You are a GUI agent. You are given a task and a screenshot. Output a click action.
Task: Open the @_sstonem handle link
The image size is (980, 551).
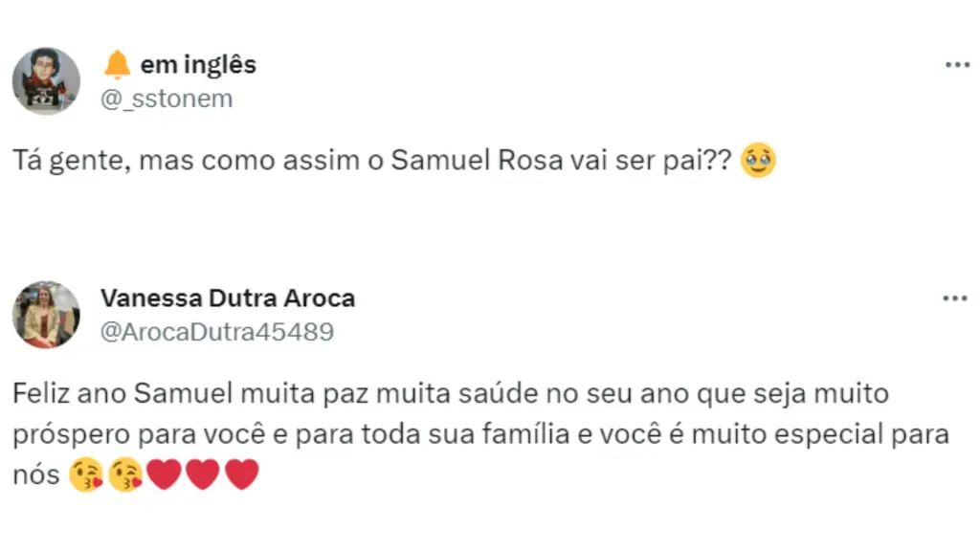pyautogui.click(x=167, y=99)
